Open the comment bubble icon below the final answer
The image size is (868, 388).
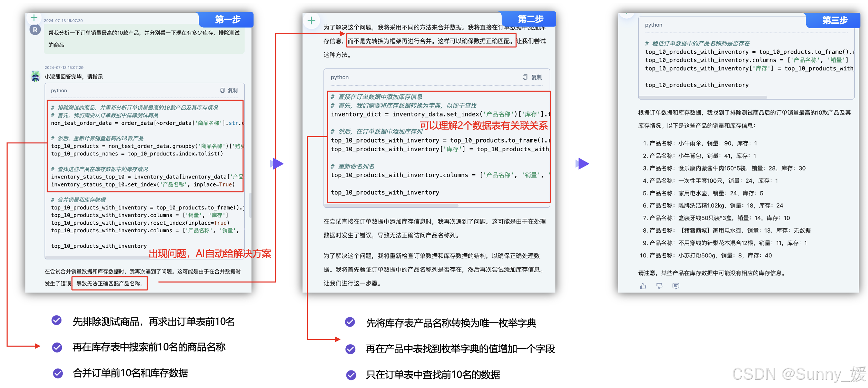(x=676, y=287)
